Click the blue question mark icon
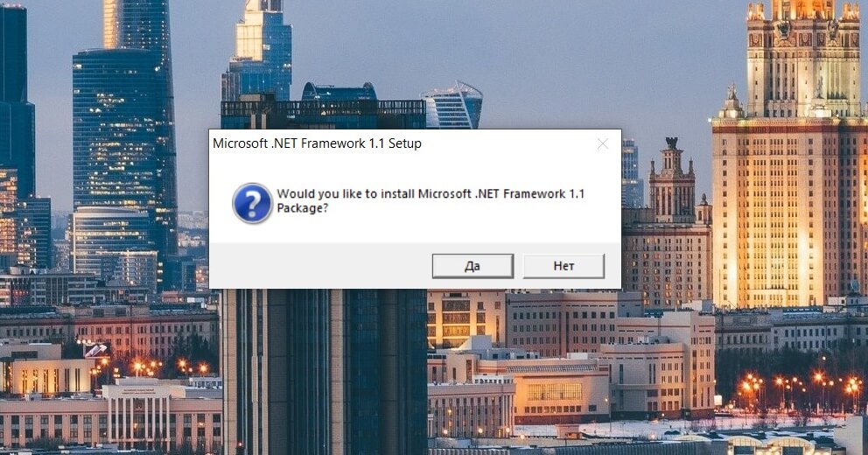868x455 pixels. pyautogui.click(x=252, y=203)
